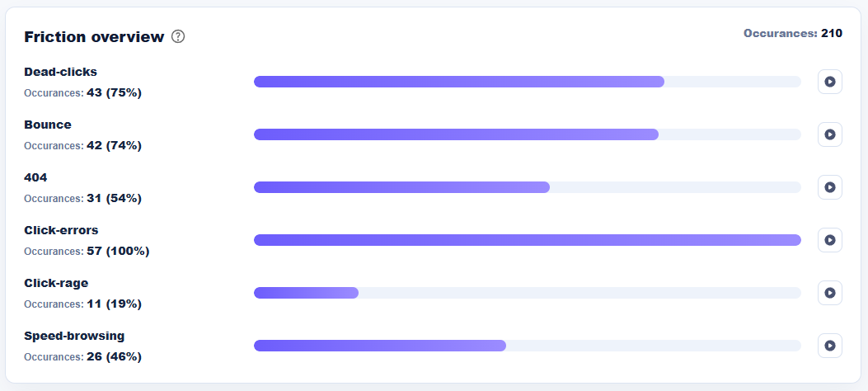Click the Click-errors full progress bar
This screenshot has height=391, width=868.
click(528, 240)
